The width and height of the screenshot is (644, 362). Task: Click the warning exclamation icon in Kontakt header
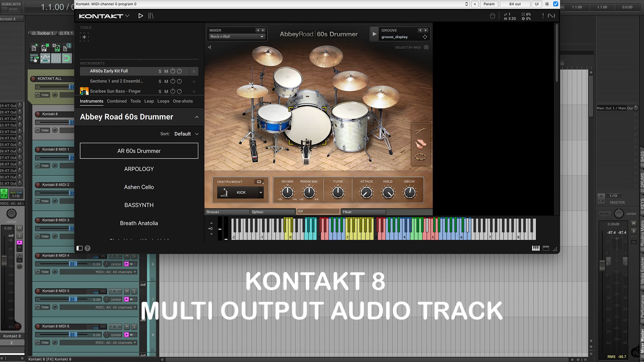[x=543, y=15]
